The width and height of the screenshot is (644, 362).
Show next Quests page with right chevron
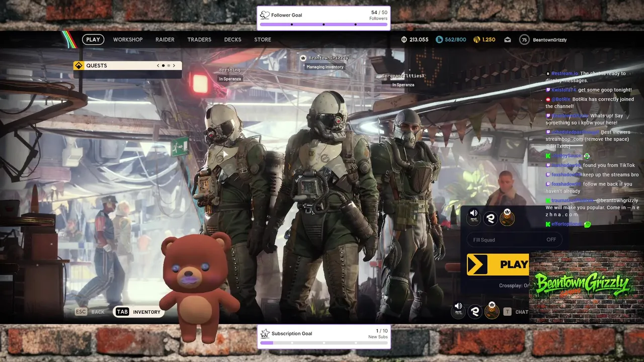[174, 65]
